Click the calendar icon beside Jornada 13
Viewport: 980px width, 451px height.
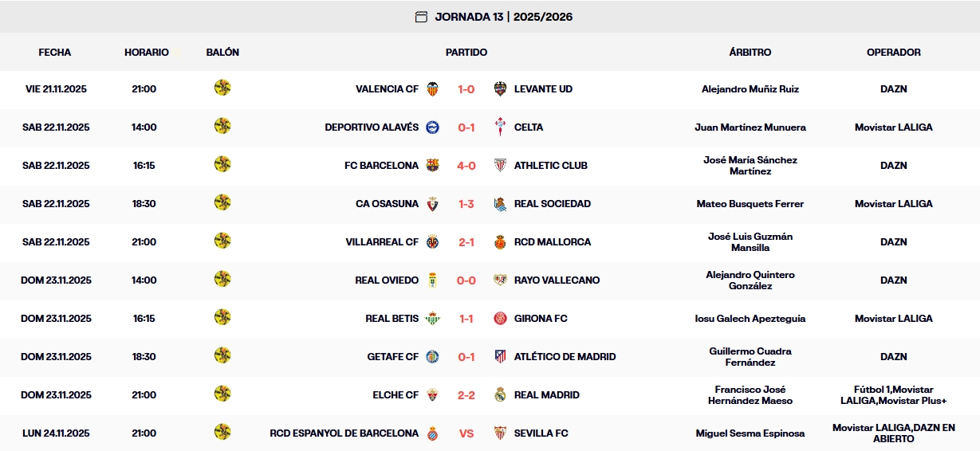click(421, 17)
